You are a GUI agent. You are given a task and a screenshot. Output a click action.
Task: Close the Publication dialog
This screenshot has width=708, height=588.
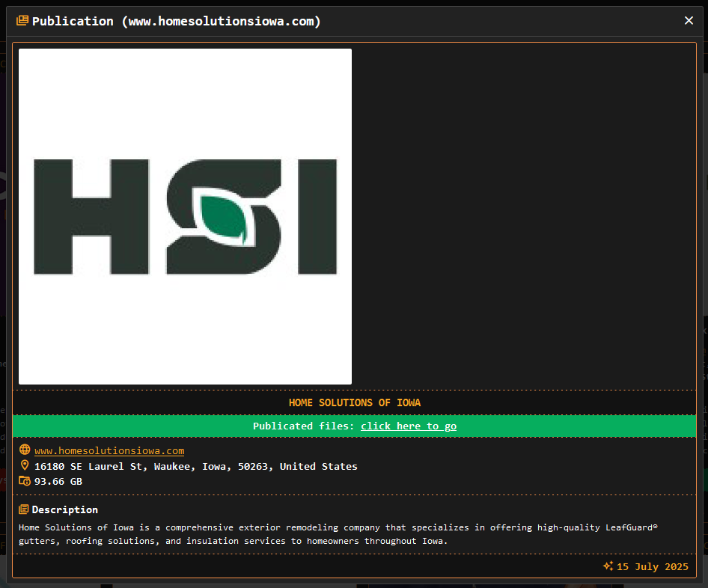pos(689,21)
